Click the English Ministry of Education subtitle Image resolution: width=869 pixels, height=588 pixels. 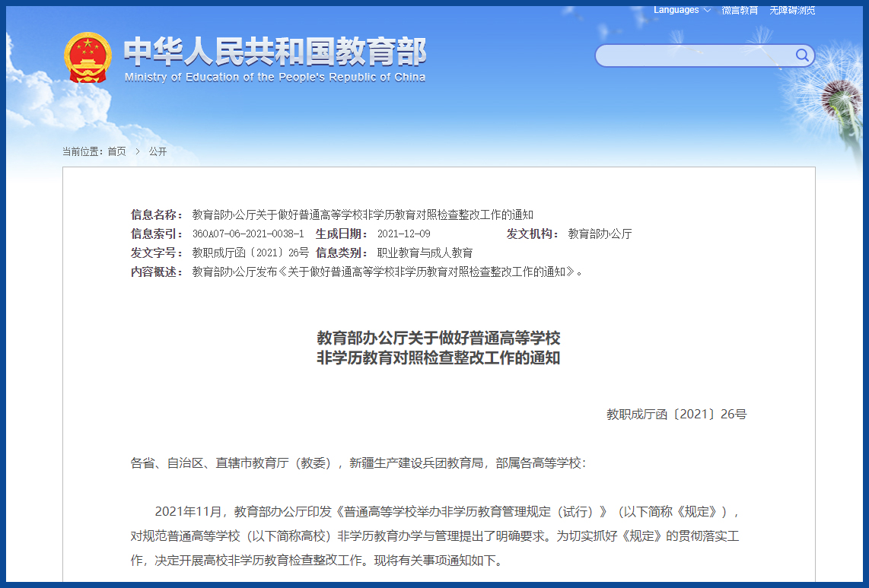coord(275,77)
